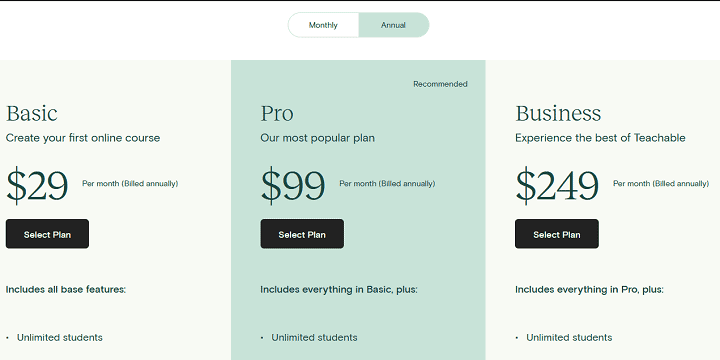Image resolution: width=720 pixels, height=360 pixels.
Task: Click 'Unlimited students' in Business column
Action: click(x=569, y=338)
